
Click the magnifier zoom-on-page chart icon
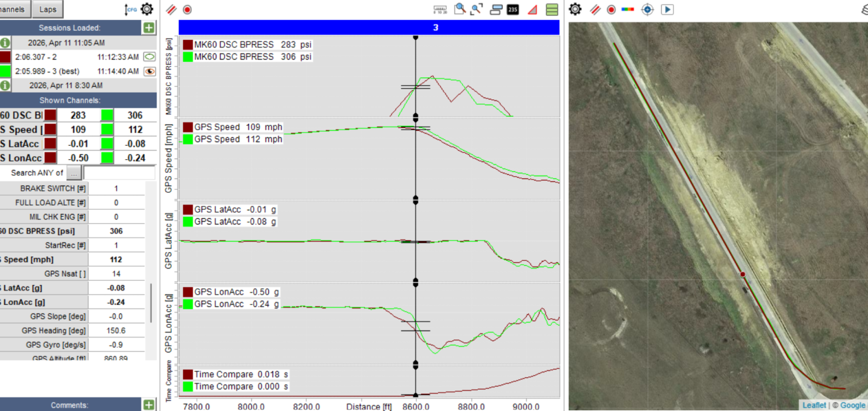point(460,9)
